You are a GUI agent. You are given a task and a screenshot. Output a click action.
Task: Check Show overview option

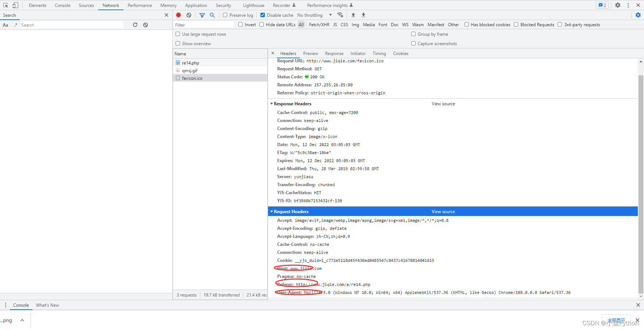click(178, 43)
